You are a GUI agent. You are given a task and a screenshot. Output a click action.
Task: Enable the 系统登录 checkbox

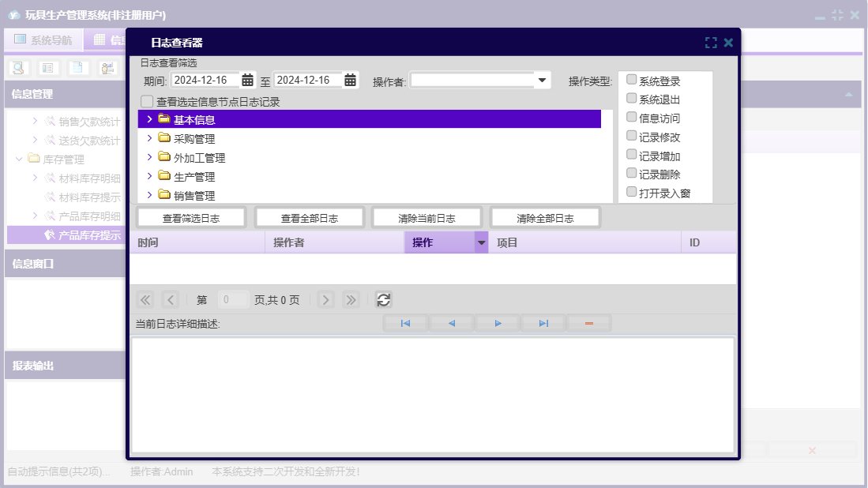[x=632, y=80]
